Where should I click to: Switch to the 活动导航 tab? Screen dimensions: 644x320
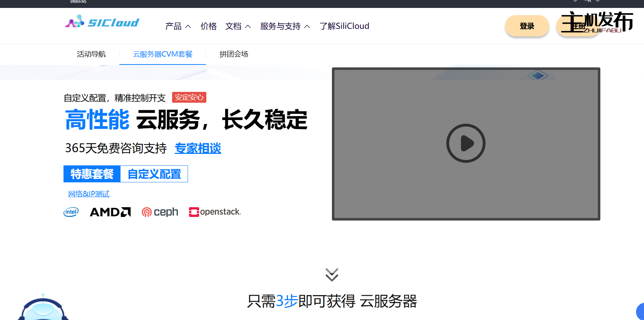coord(91,54)
